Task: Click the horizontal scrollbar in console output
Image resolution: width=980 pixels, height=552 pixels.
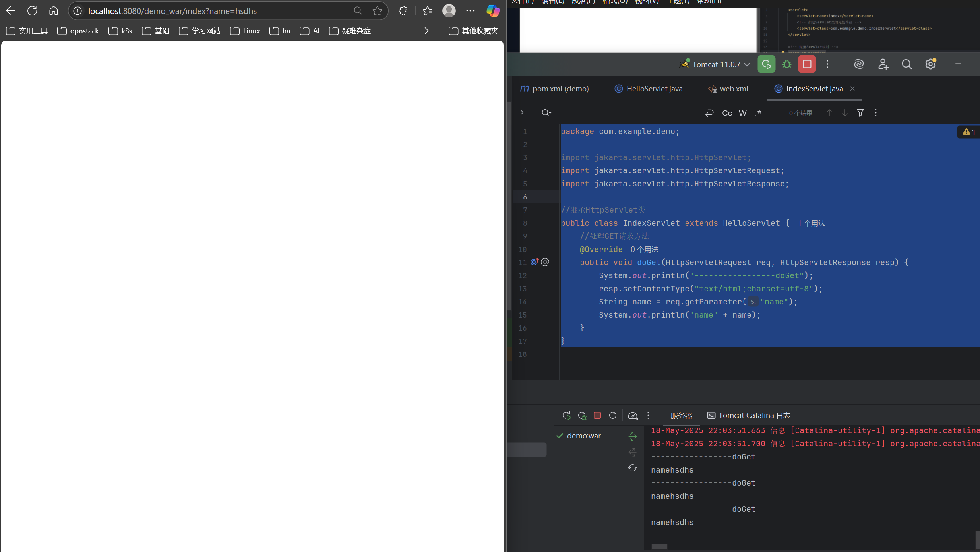Action: pyautogui.click(x=659, y=547)
